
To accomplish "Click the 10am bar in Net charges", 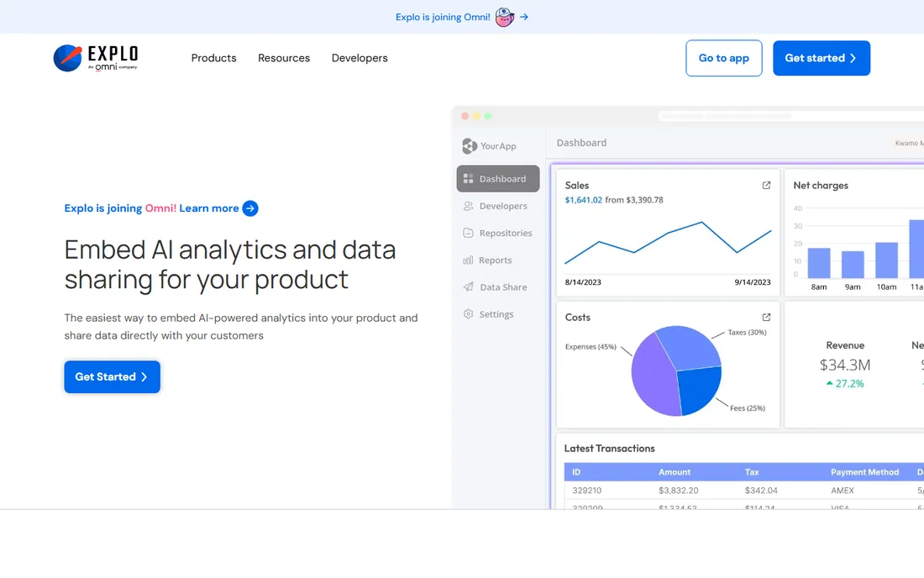I will click(x=886, y=260).
